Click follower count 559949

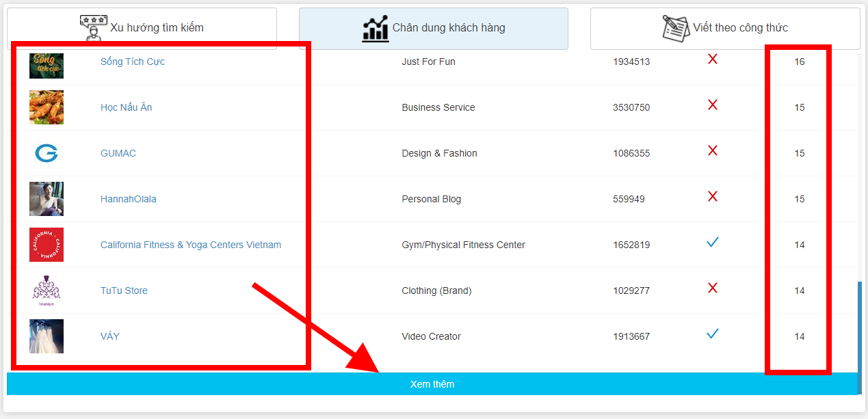click(629, 199)
